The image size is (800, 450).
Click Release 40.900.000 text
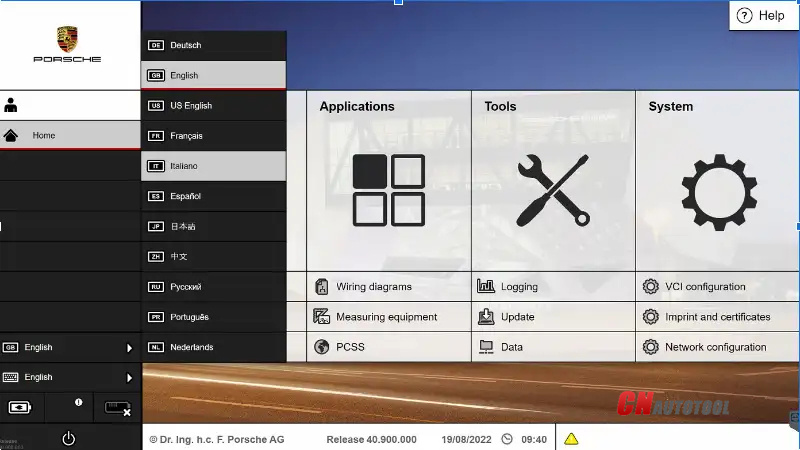tap(371, 439)
